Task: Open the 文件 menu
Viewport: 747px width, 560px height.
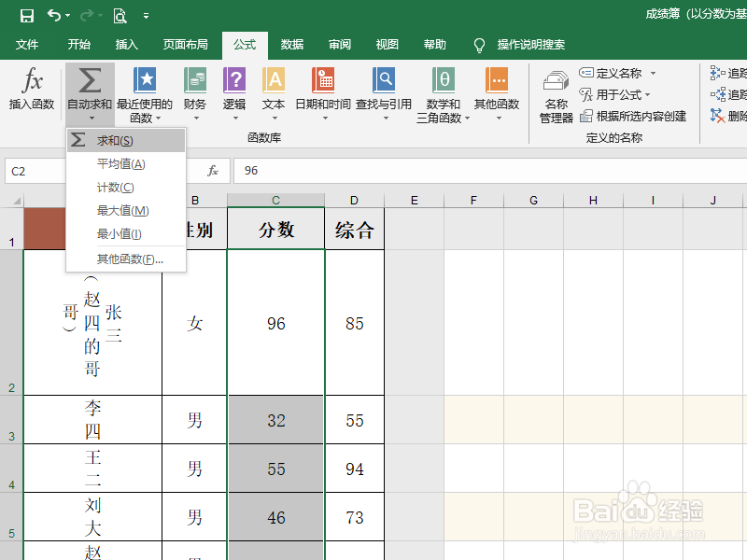Action: (28, 44)
